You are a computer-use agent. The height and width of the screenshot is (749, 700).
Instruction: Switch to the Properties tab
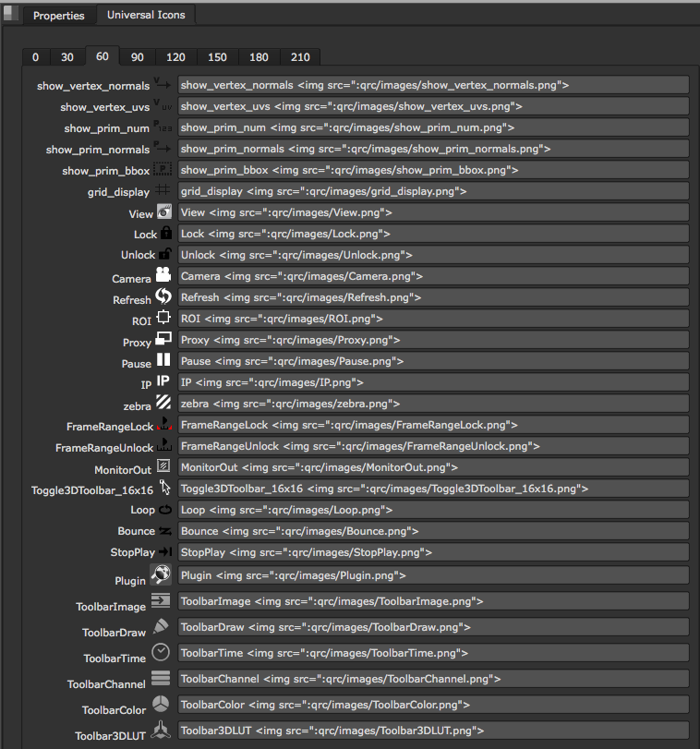[59, 16]
